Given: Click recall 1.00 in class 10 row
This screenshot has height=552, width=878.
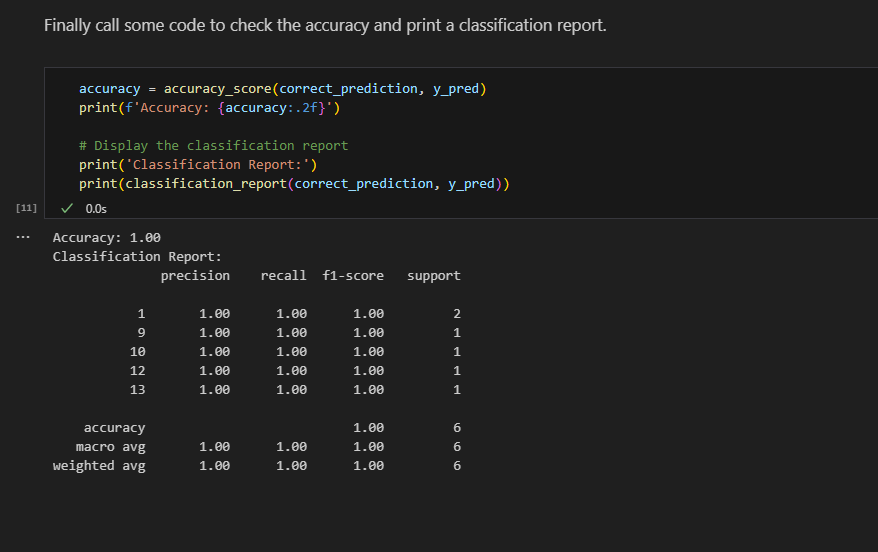Looking at the screenshot, I should [291, 352].
